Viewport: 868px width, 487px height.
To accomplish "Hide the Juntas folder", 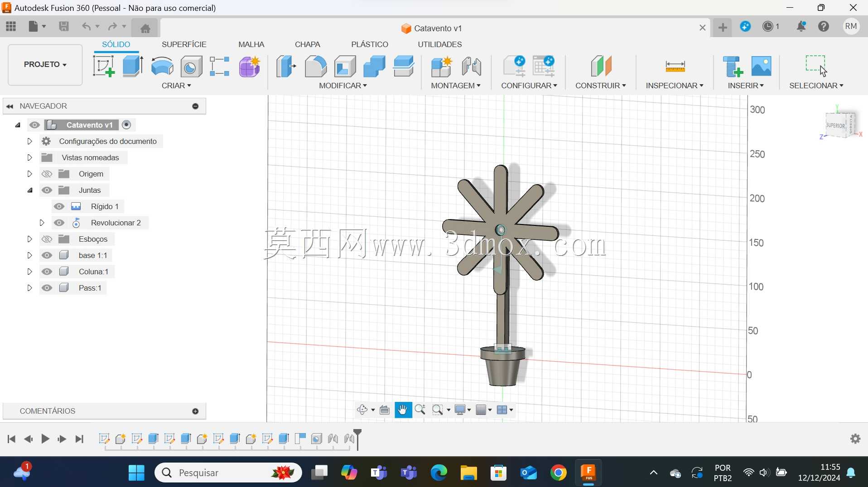I will click(x=47, y=190).
